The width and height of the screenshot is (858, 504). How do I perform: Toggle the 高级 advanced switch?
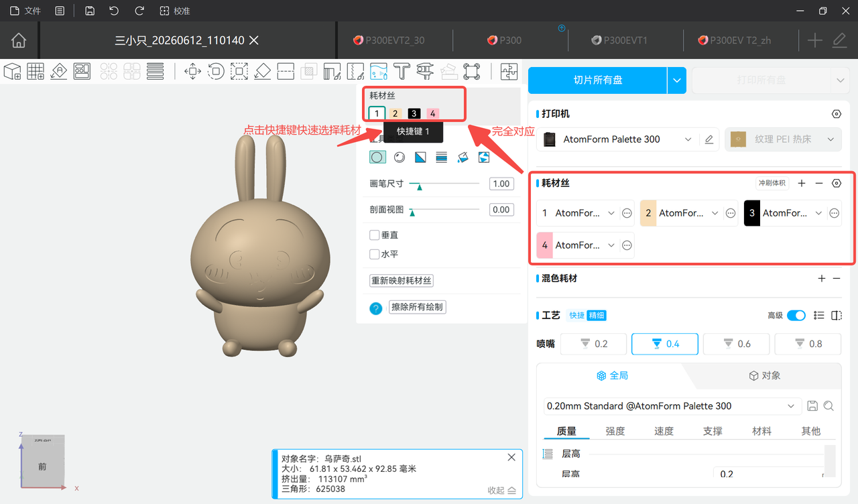tap(796, 316)
